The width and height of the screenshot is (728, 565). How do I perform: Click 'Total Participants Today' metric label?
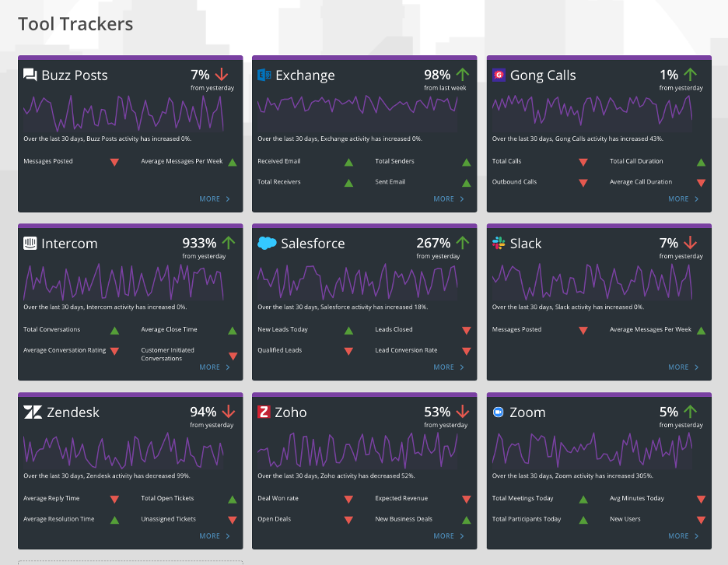[527, 518]
